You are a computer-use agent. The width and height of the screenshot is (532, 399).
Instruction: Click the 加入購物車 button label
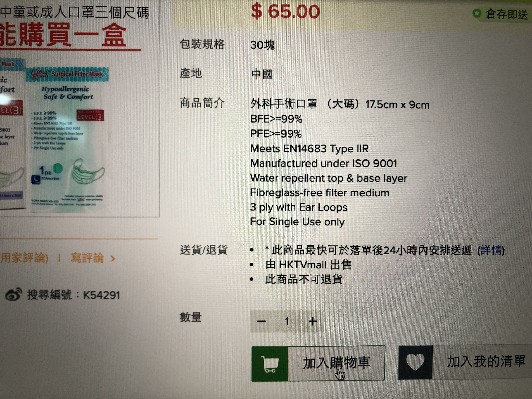point(336,363)
